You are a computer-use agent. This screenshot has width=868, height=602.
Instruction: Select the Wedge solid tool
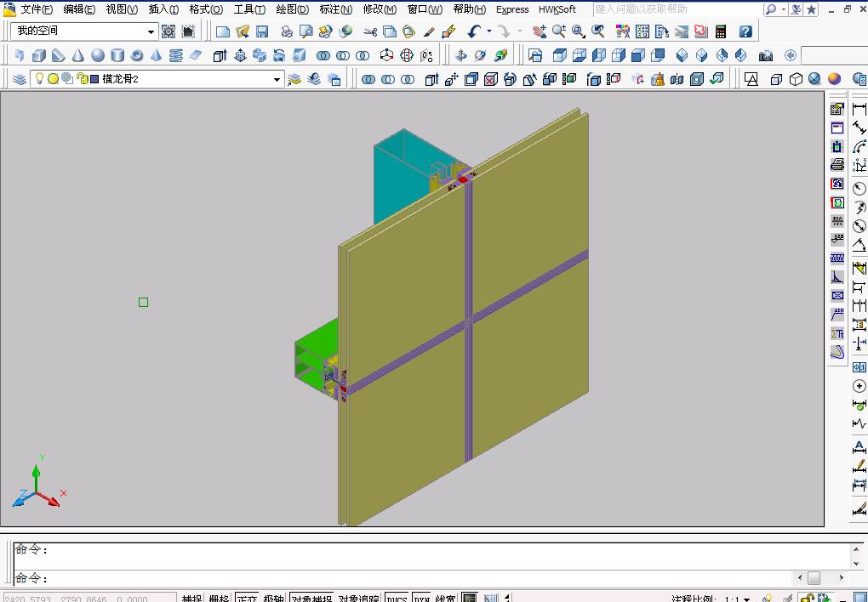58,55
